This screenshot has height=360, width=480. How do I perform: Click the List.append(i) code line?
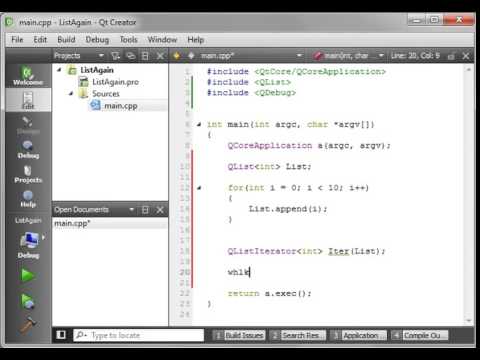(x=288, y=209)
